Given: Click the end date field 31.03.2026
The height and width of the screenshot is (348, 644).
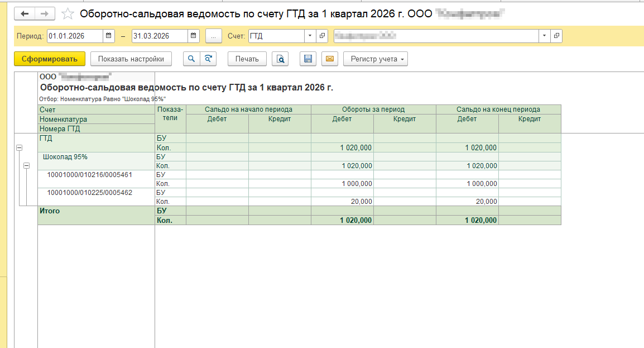Looking at the screenshot, I should [160, 36].
